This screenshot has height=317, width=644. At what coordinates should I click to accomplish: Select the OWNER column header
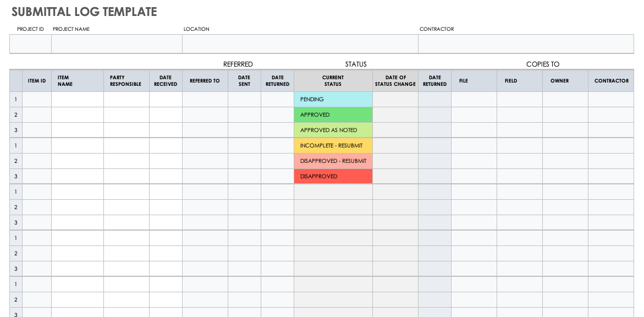[x=559, y=81]
